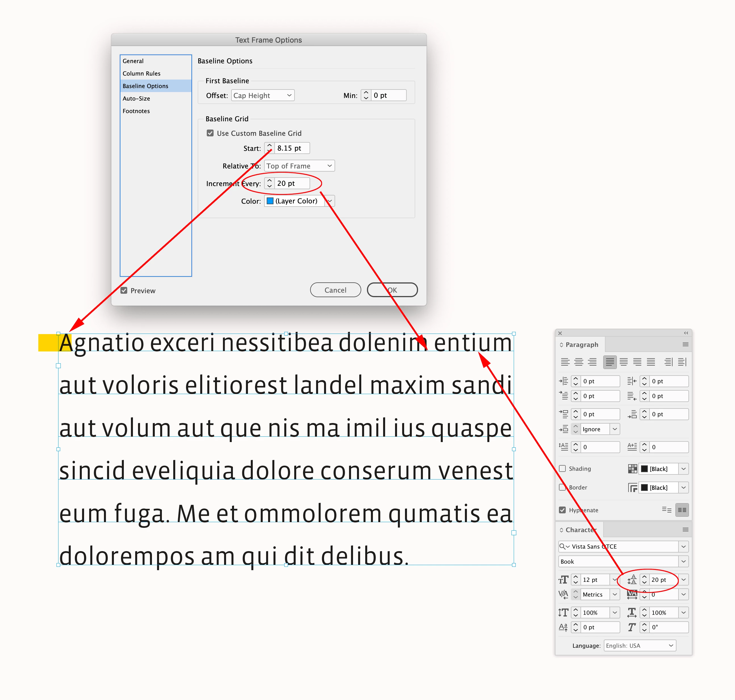Image resolution: width=735 pixels, height=700 pixels.
Task: Uncheck Use Custom Baseline Grid
Action: [210, 133]
